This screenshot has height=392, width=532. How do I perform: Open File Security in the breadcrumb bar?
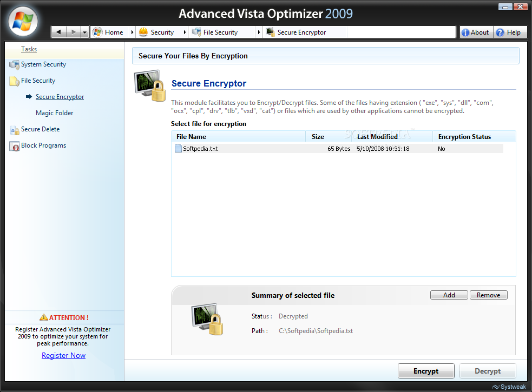[220, 32]
